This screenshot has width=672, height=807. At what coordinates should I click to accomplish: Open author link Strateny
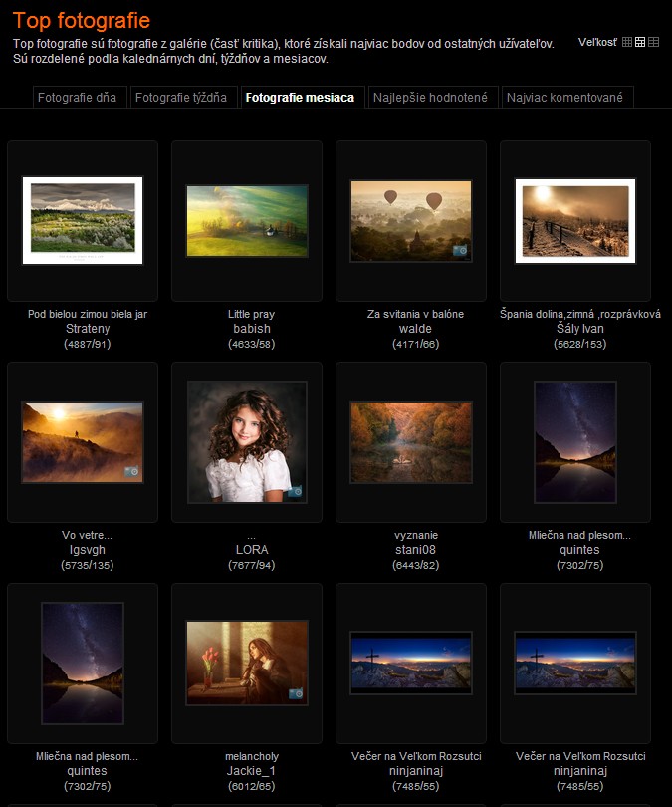[x=88, y=329]
